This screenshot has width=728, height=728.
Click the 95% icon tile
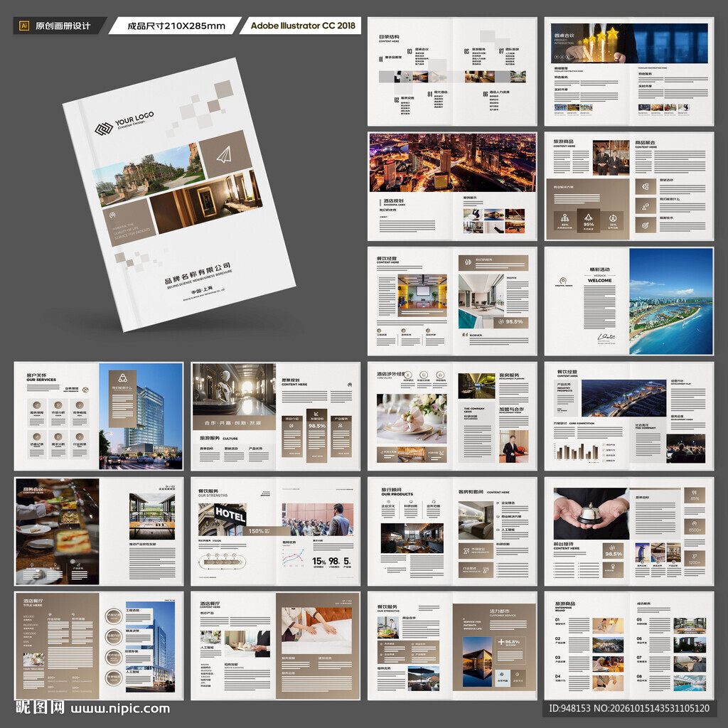coord(588,221)
